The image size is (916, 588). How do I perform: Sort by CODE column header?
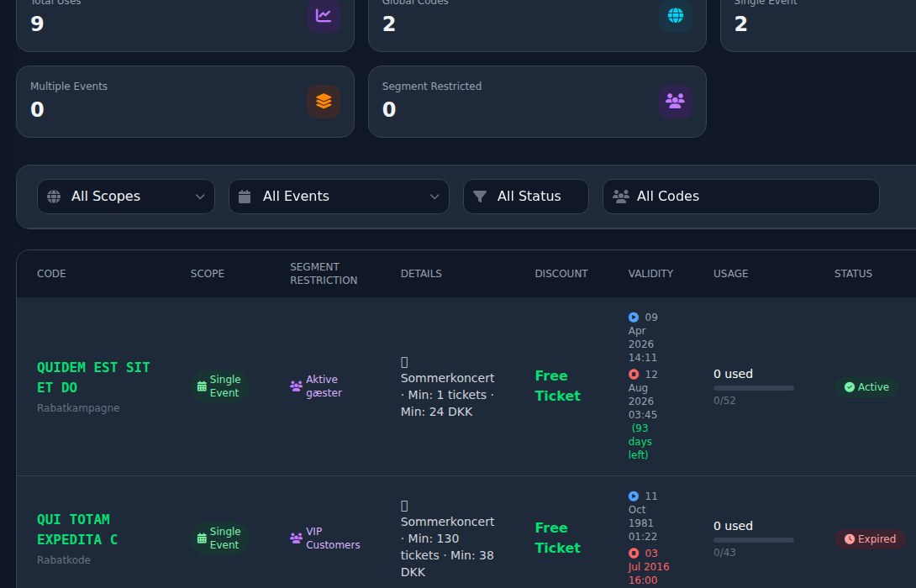click(x=51, y=274)
